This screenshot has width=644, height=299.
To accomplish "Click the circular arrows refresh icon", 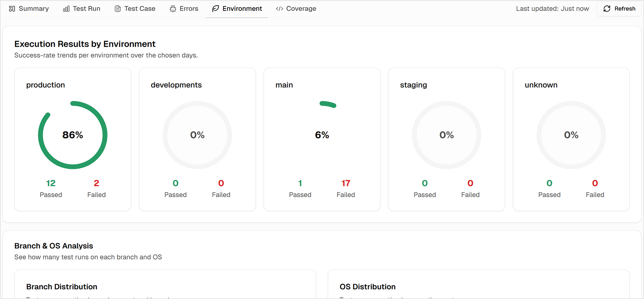I will coord(607,9).
